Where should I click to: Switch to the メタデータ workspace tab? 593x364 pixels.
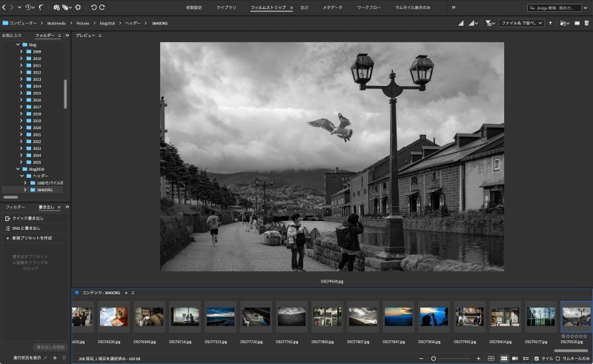[332, 7]
